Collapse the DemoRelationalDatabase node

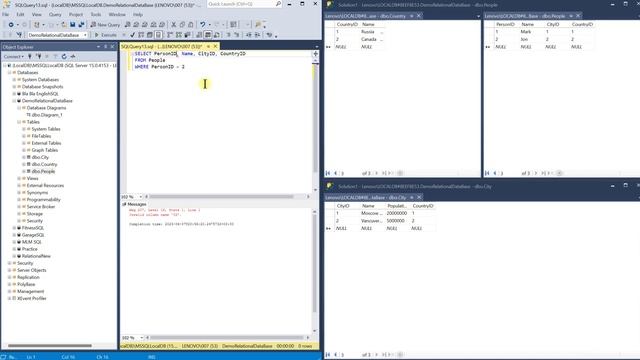14,101
